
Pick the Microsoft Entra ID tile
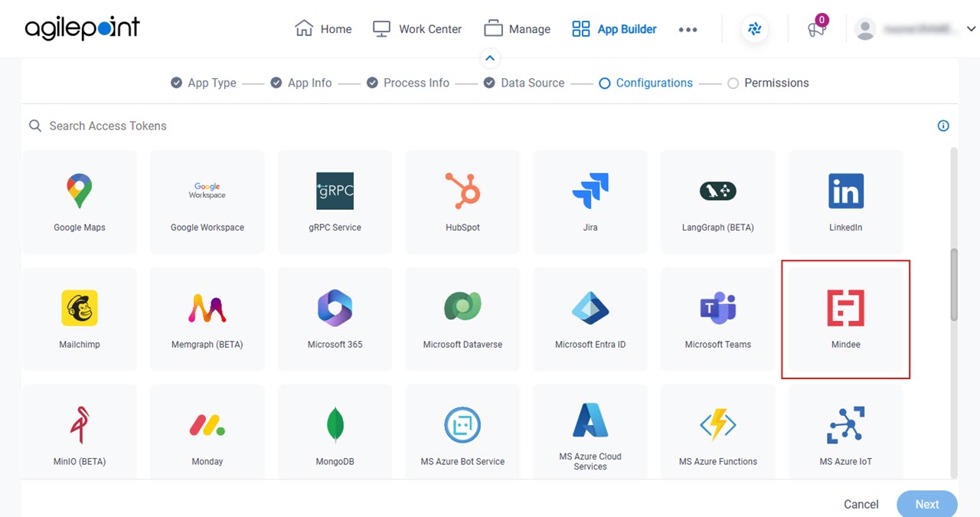click(590, 319)
